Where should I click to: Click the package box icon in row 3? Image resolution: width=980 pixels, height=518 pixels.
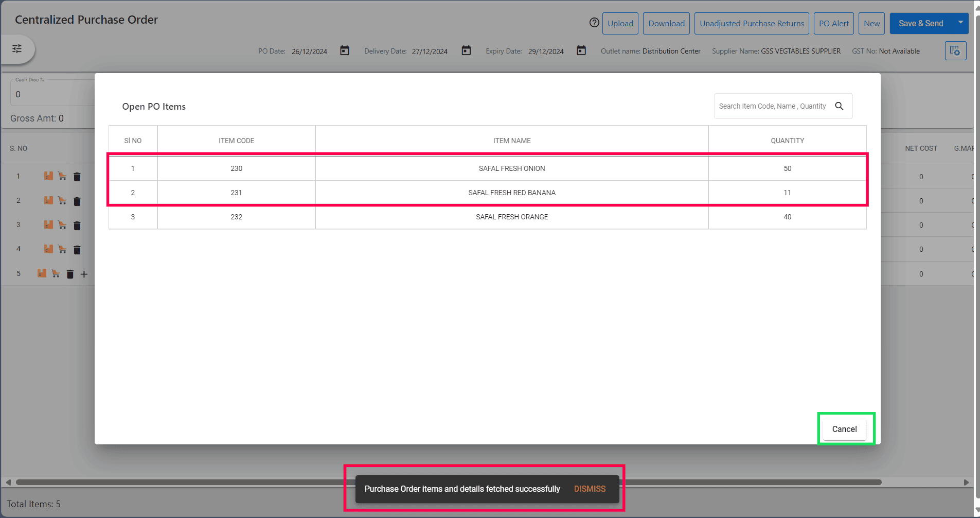click(48, 225)
